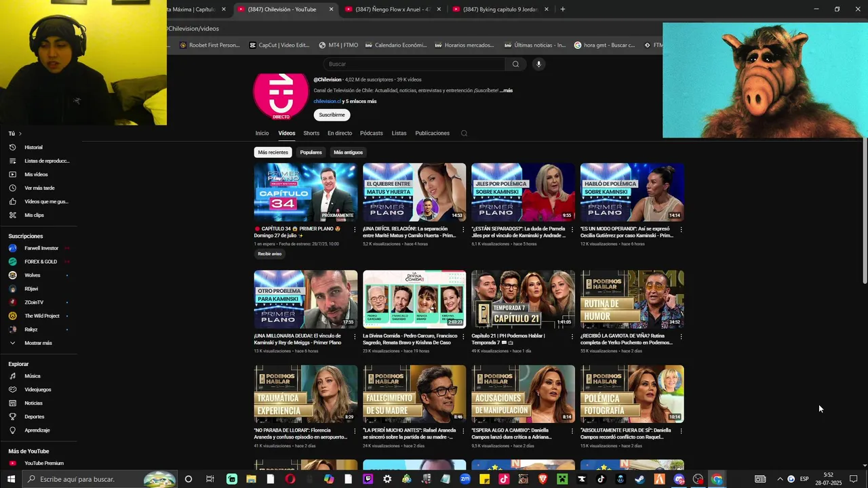Open options menu for ES UN MODO OPERANDI video
868x488 pixels.
coord(681,229)
